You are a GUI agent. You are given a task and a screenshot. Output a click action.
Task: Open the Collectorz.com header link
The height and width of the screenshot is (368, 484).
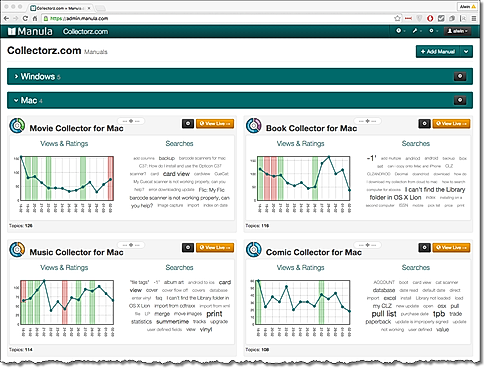[x=85, y=32]
